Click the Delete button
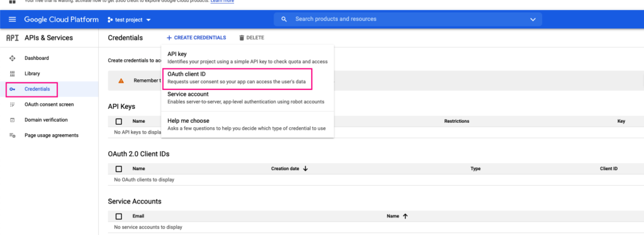The height and width of the screenshot is (235, 644). (252, 38)
